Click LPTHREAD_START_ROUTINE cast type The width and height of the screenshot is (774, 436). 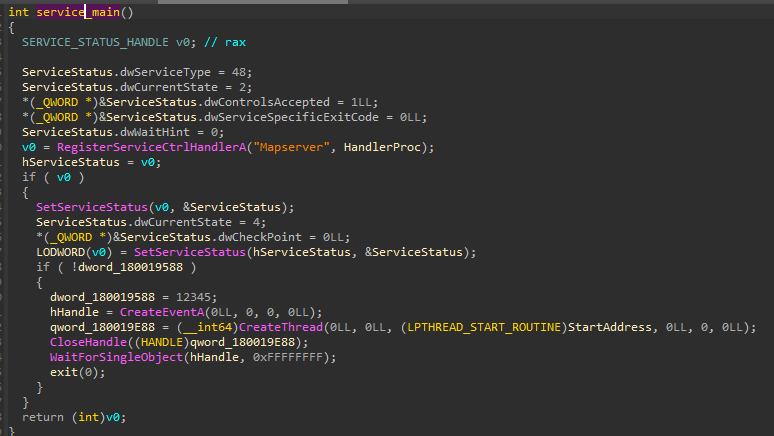(x=484, y=327)
